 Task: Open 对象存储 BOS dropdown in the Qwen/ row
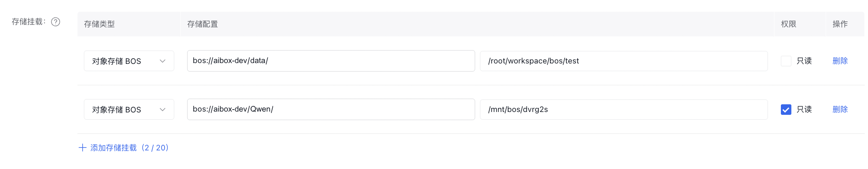(129, 110)
